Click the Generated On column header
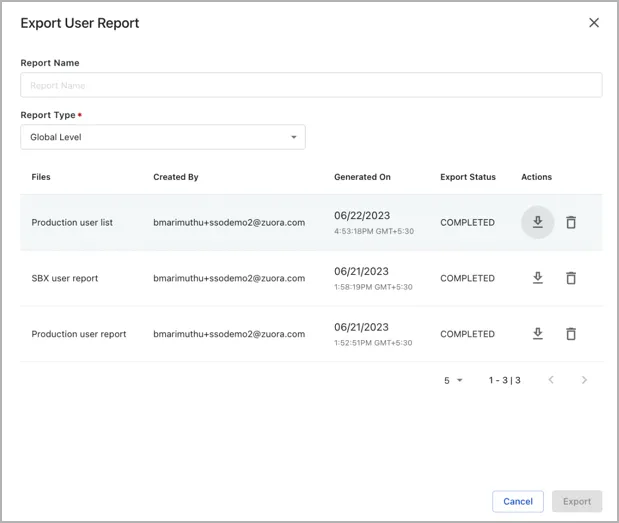 [x=362, y=177]
